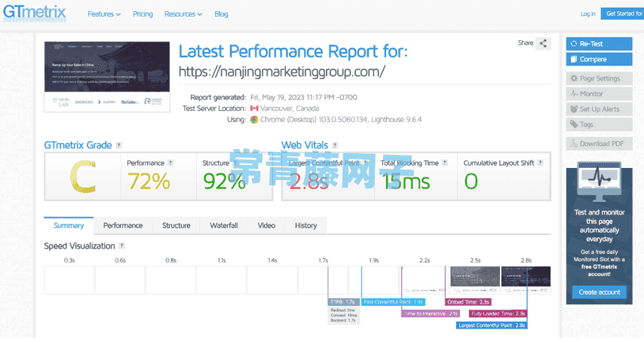Click the Monitor button
Image resolution: width=644 pixels, height=339 pixels.
tap(600, 93)
